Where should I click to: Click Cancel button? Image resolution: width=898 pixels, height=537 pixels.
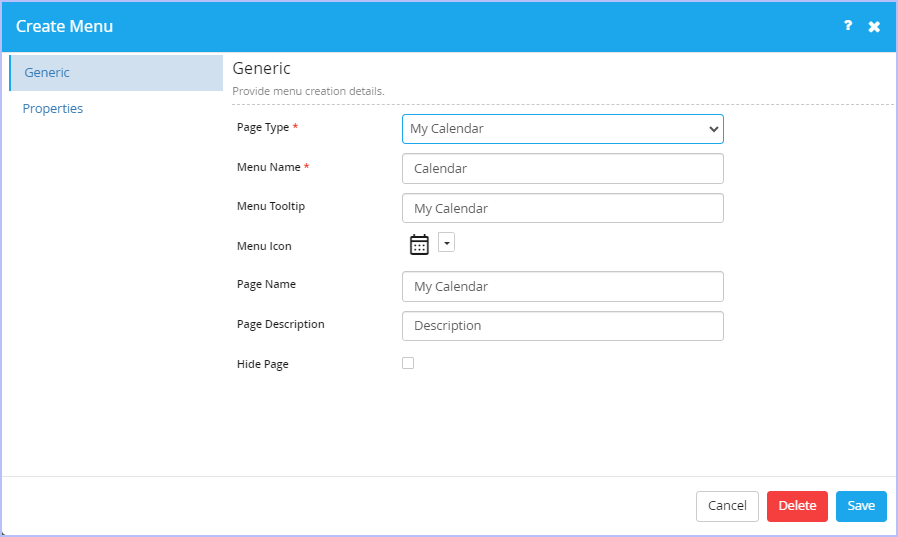727,506
